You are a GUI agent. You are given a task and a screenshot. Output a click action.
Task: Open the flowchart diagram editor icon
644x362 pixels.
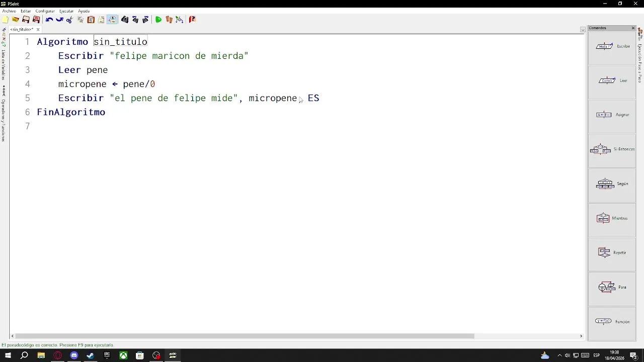[180, 20]
